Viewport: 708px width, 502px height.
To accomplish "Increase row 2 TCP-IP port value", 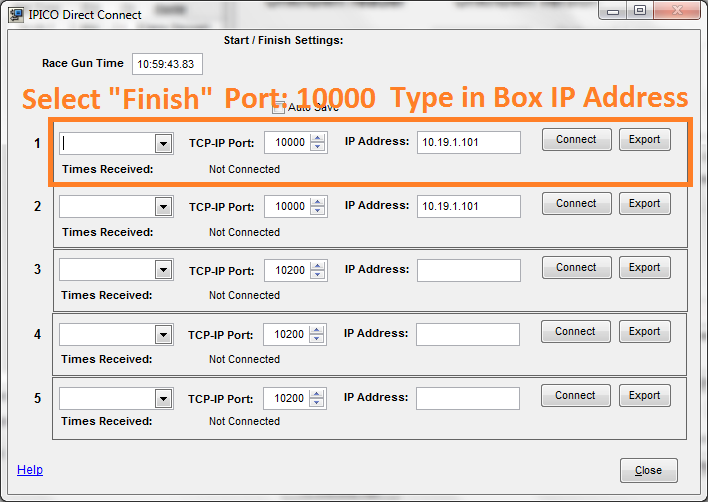I will pos(318,202).
